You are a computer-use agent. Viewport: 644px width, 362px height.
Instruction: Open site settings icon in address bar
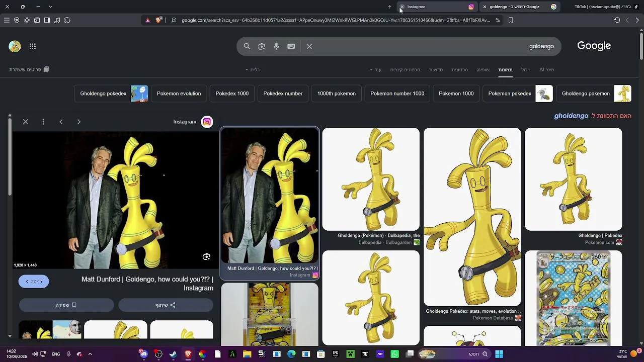click(x=498, y=20)
